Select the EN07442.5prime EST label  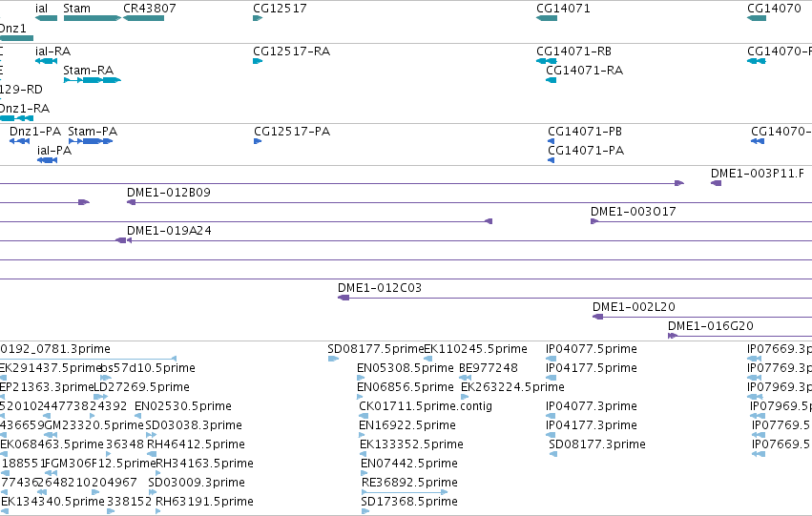409,464
